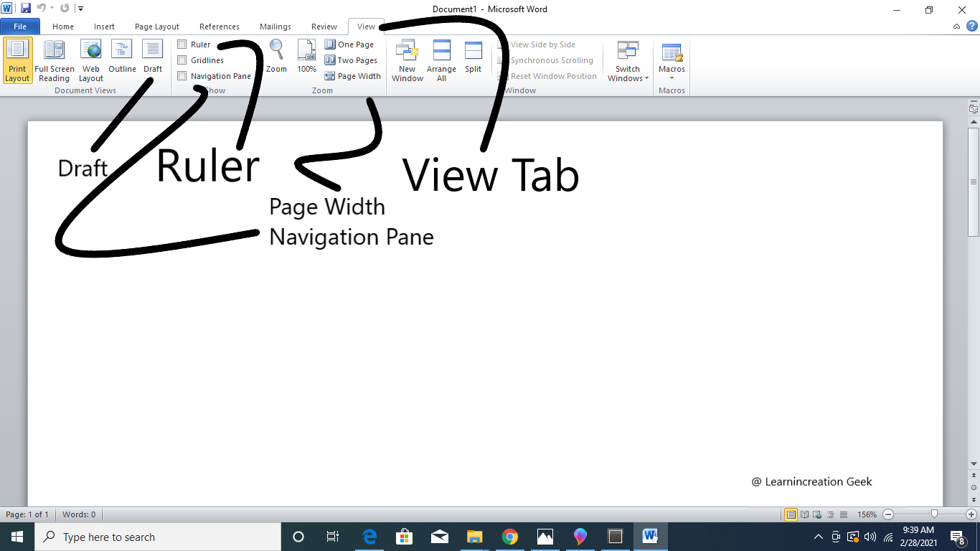Open Customize Quick Access Toolbar dropdown

[80, 9]
